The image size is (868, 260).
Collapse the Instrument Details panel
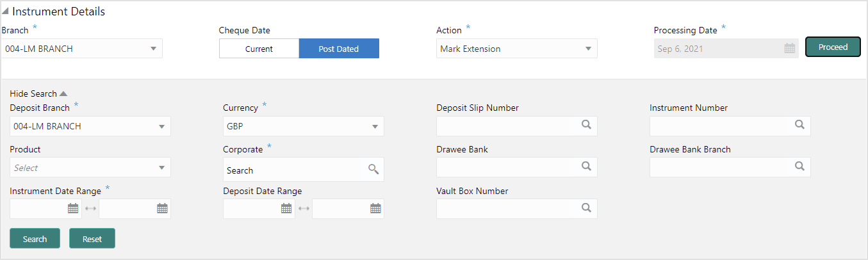(6, 12)
